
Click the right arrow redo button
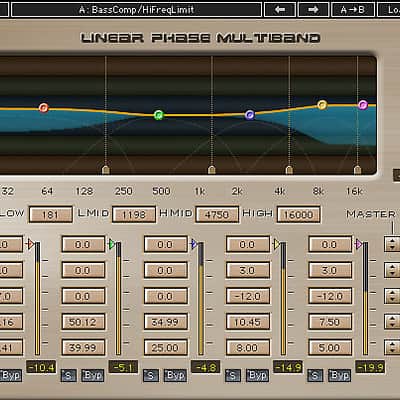[x=313, y=10]
